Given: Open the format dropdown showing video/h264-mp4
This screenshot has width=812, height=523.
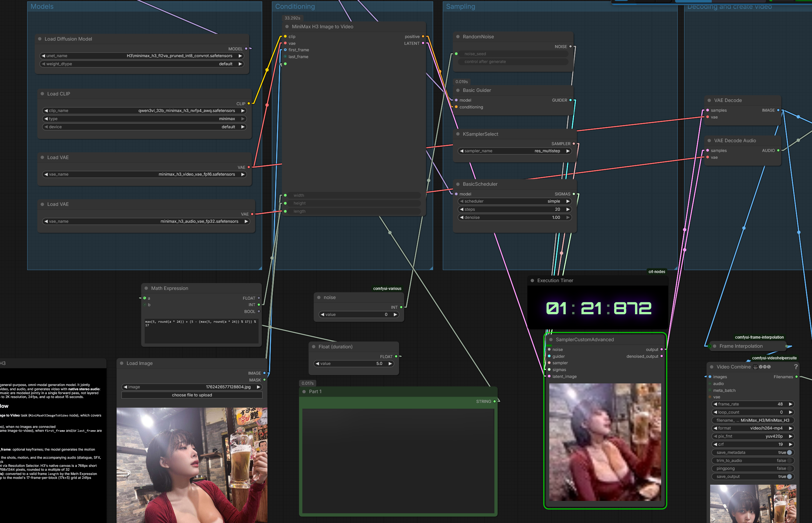Looking at the screenshot, I should [753, 428].
